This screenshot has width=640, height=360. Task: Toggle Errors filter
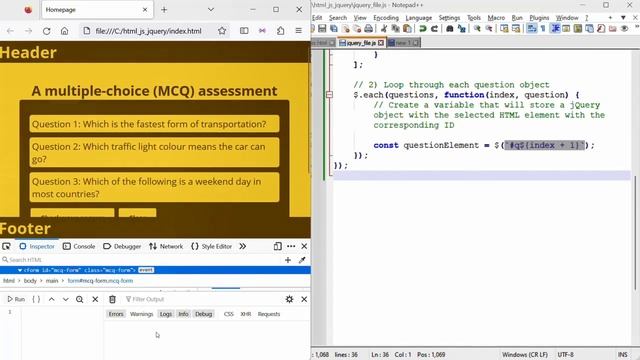(116, 314)
